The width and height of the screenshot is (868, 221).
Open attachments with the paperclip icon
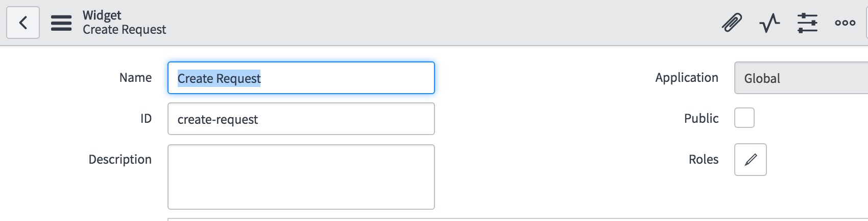click(x=732, y=23)
